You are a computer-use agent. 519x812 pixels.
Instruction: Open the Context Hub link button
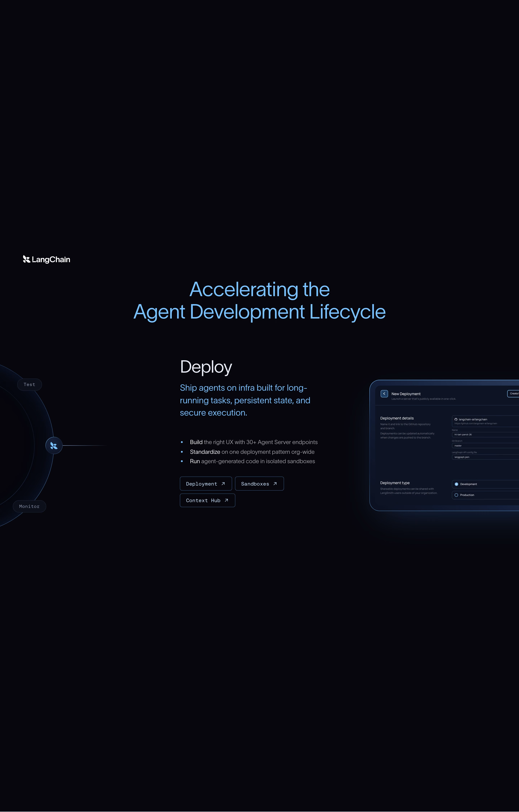coord(208,500)
